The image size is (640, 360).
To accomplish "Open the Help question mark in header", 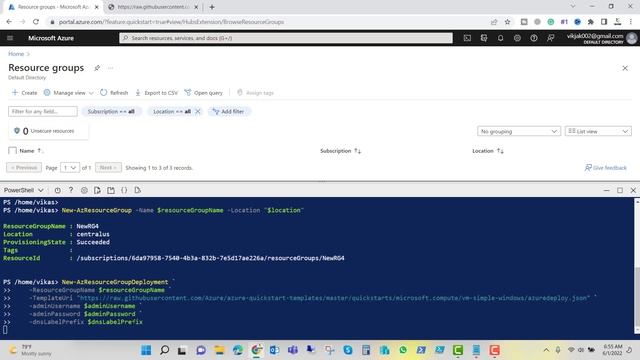I will point(533,38).
